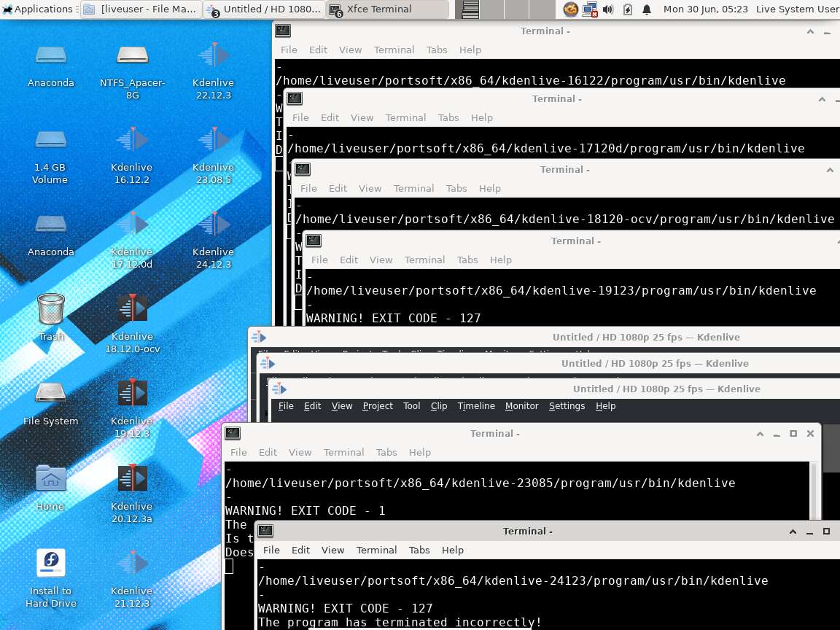The height and width of the screenshot is (630, 840).
Task: Open Kdenlive 22.12.3 desktop icon
Action: pos(213,71)
